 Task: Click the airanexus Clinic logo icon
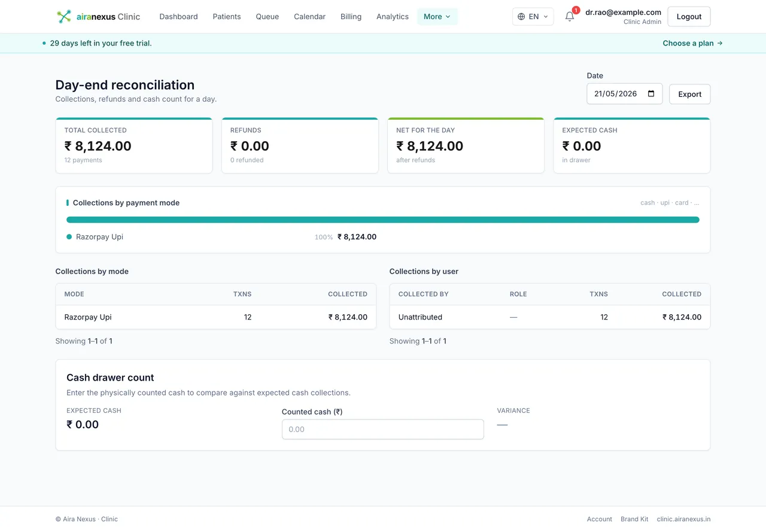click(64, 17)
